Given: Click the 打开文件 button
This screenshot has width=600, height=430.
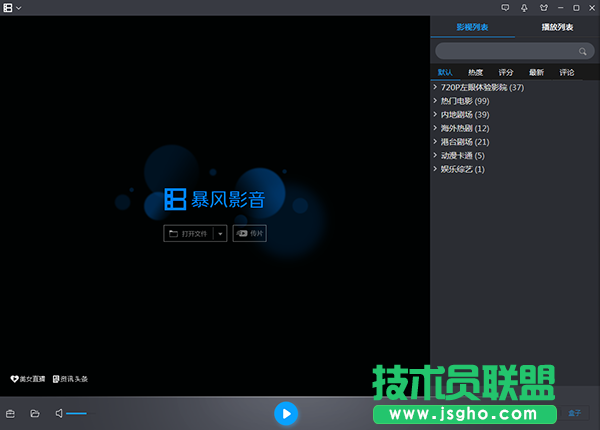Looking at the screenshot, I should (x=188, y=234).
